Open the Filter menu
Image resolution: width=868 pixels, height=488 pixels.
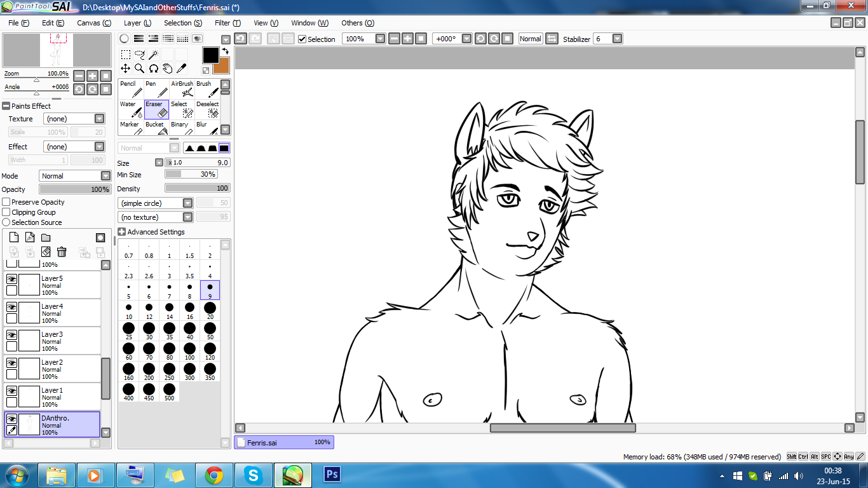(x=227, y=23)
